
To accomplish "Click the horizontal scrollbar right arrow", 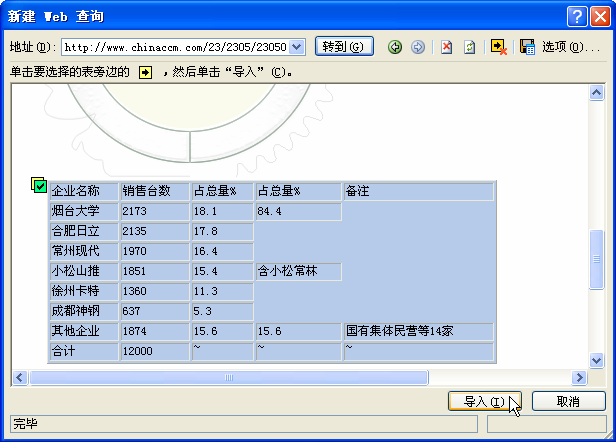I will [578, 377].
